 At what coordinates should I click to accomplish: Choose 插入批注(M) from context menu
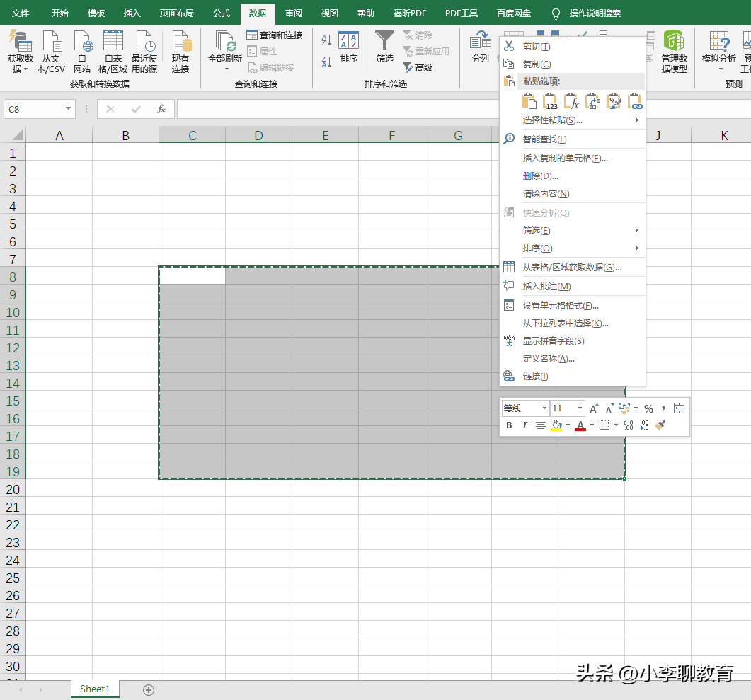(x=573, y=287)
